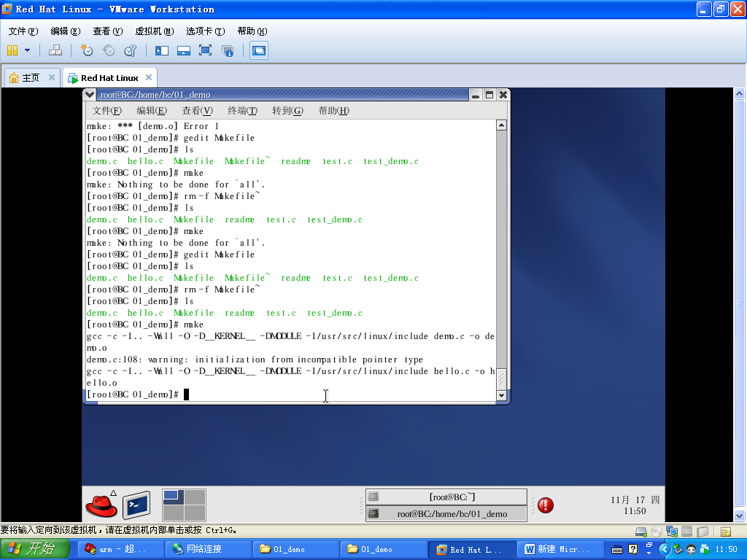The height and width of the screenshot is (560, 747).
Task: Switch to the first workspace in pager
Action: pos(174,497)
